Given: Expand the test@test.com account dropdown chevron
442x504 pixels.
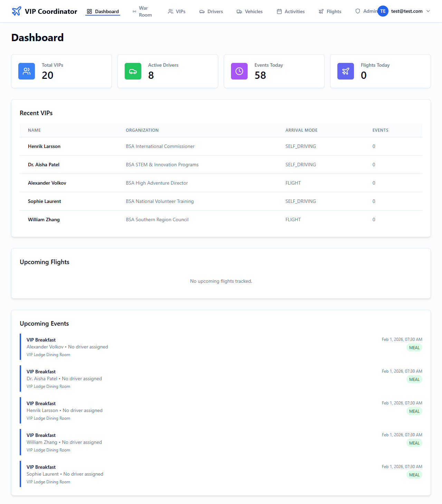Looking at the screenshot, I should click(428, 11).
